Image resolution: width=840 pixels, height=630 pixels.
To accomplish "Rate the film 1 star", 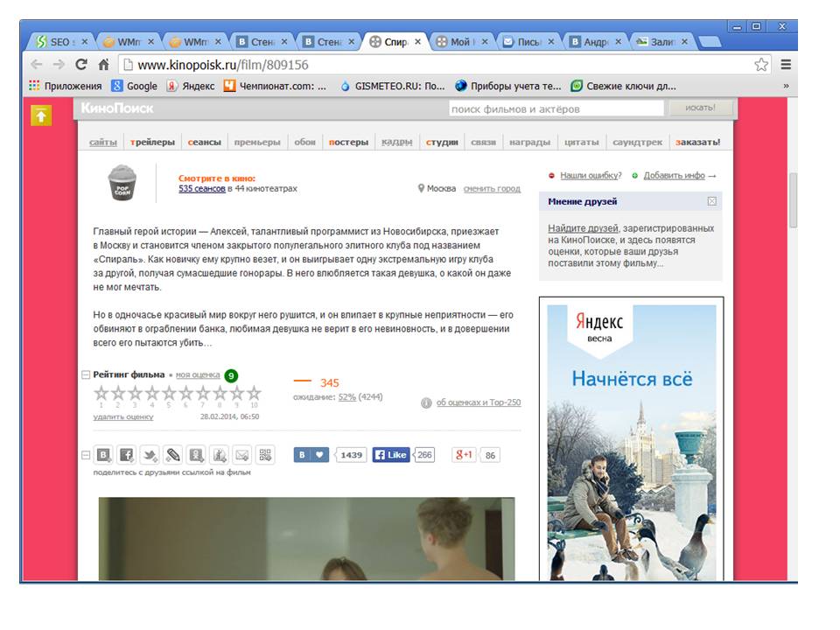I will [101, 394].
